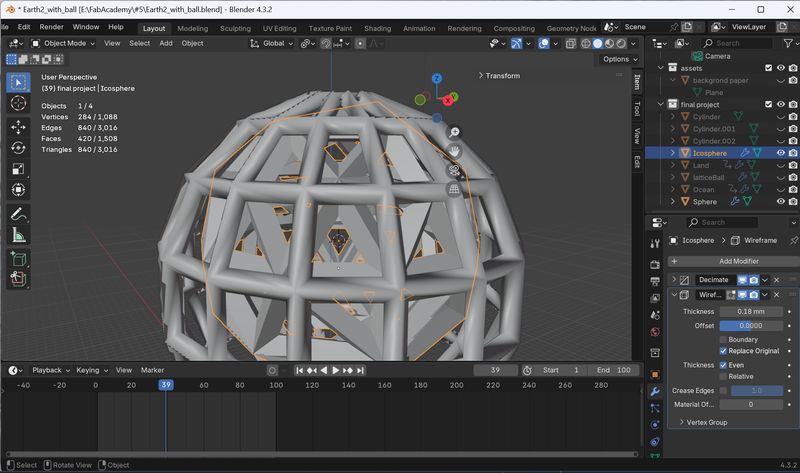The height and width of the screenshot is (473, 800).
Task: Open the Object Mode dropdown
Action: click(x=63, y=43)
